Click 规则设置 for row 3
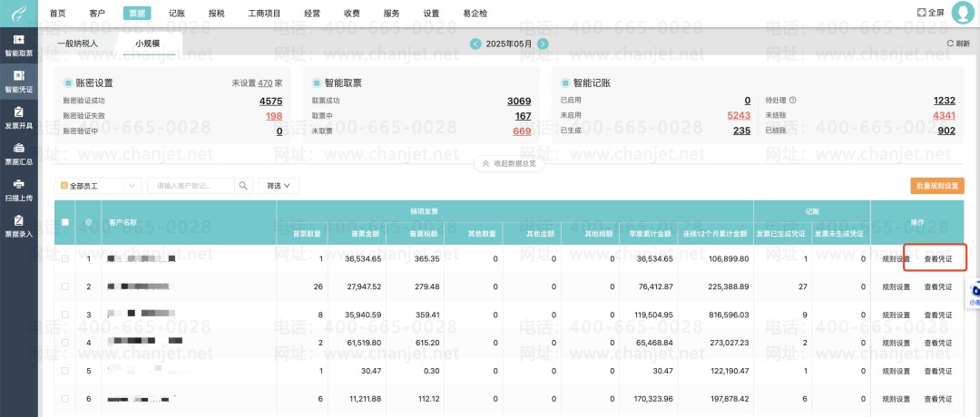The width and height of the screenshot is (980, 417). (897, 315)
